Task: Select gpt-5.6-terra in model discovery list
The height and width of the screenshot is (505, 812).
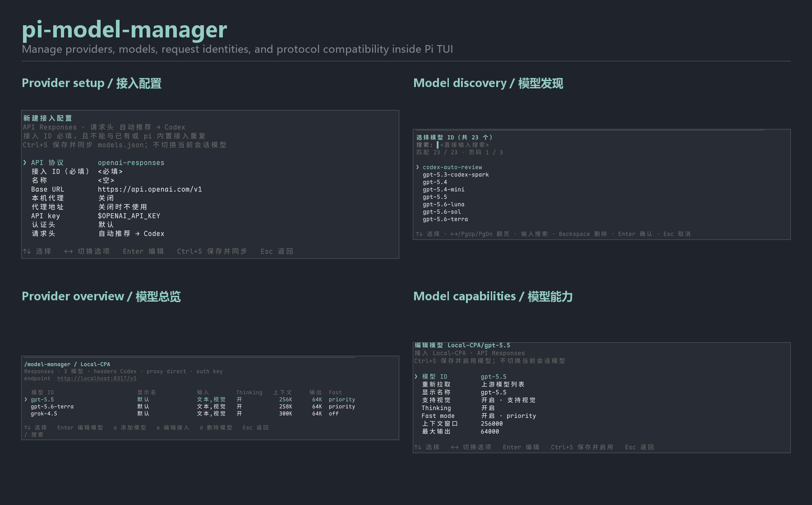Action: [445, 219]
